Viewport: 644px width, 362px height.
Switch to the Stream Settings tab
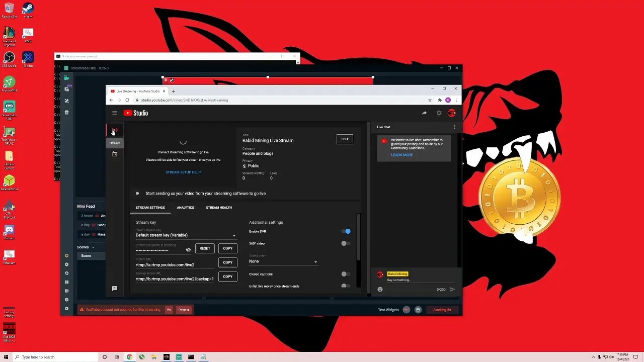(150, 208)
